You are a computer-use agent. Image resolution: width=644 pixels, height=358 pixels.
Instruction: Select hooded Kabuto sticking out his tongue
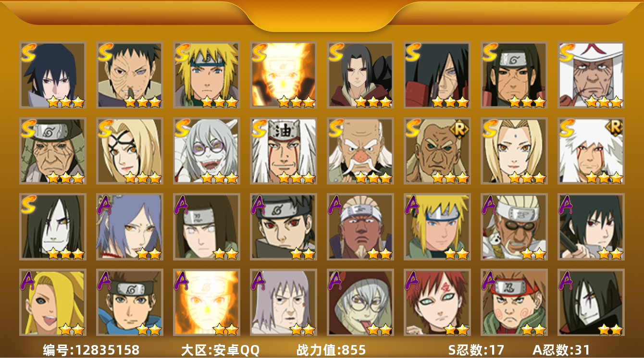(x=360, y=302)
